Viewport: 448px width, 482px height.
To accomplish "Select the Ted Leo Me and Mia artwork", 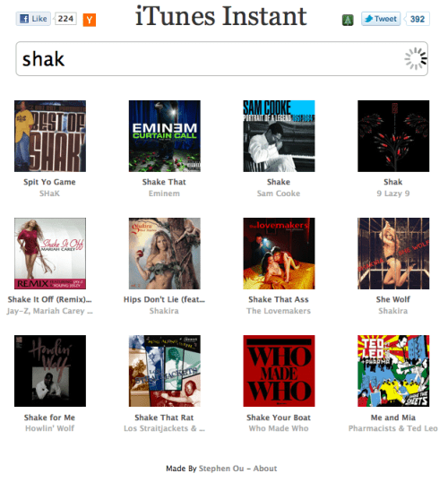I will pyautogui.click(x=393, y=371).
